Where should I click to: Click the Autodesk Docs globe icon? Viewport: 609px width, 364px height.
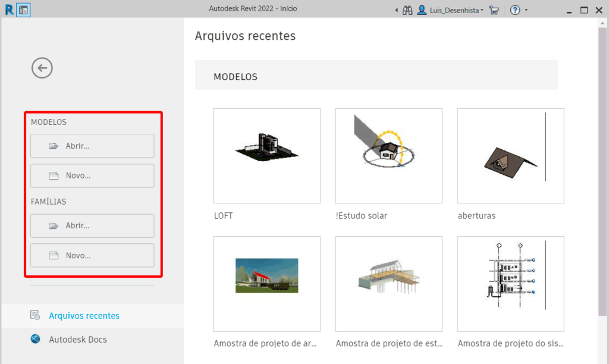pyautogui.click(x=35, y=339)
